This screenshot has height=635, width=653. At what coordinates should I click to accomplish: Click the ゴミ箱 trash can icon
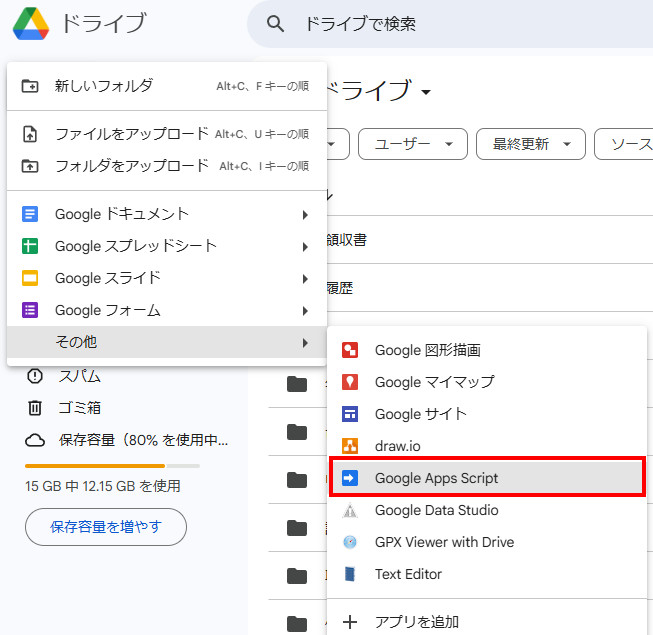[x=35, y=408]
